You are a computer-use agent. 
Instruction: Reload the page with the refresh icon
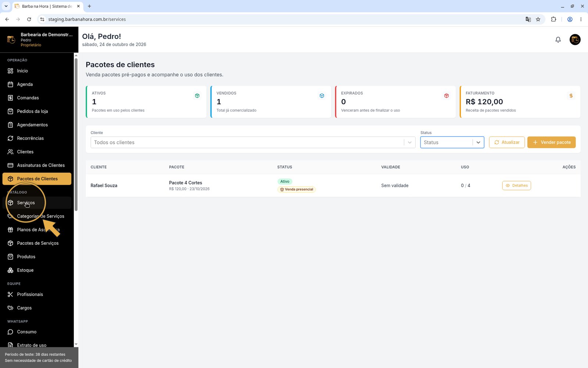click(x=29, y=19)
